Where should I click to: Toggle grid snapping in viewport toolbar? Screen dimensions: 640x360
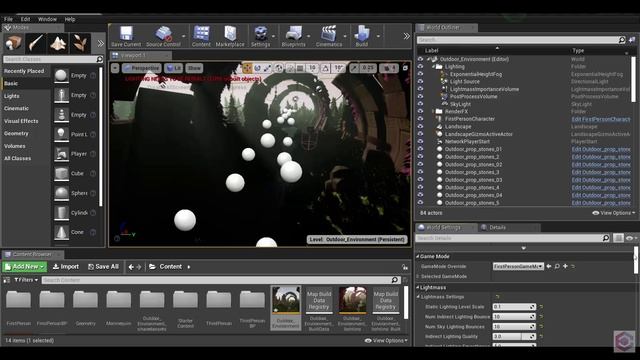coord(300,68)
